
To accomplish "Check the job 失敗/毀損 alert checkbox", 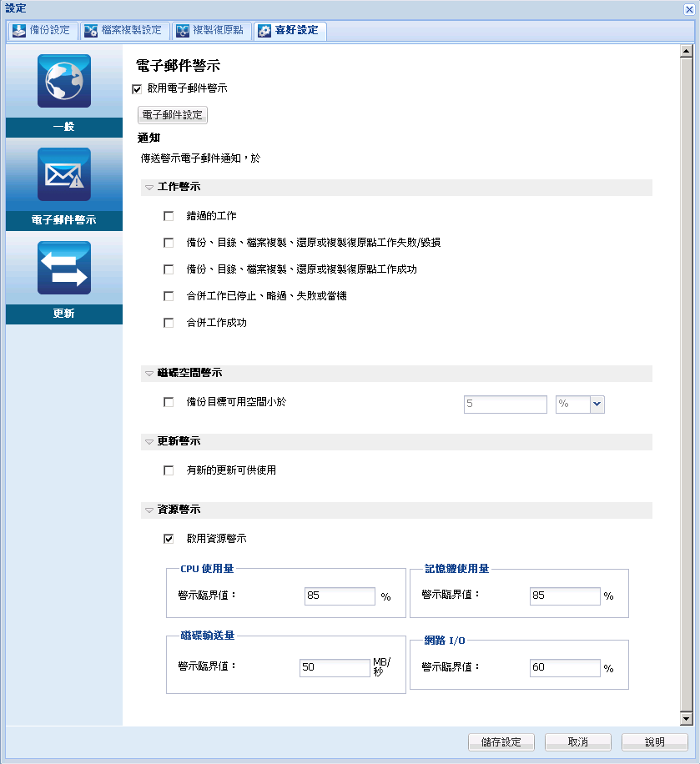I will pos(169,243).
